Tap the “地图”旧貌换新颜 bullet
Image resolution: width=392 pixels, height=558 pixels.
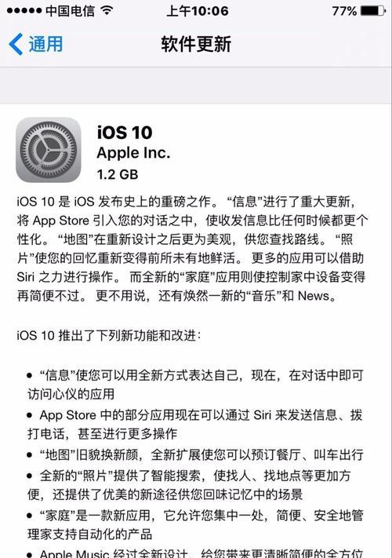point(195,455)
